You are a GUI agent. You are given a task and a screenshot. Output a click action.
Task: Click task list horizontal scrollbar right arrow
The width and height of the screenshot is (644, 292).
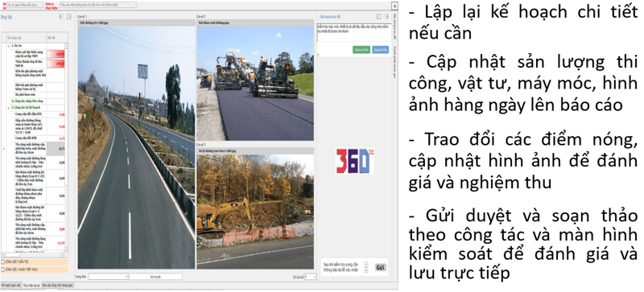click(63, 254)
